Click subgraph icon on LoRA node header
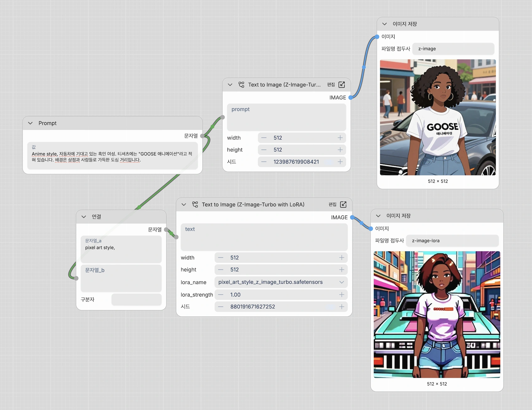Screen dimensions: 532x410 point(195,205)
